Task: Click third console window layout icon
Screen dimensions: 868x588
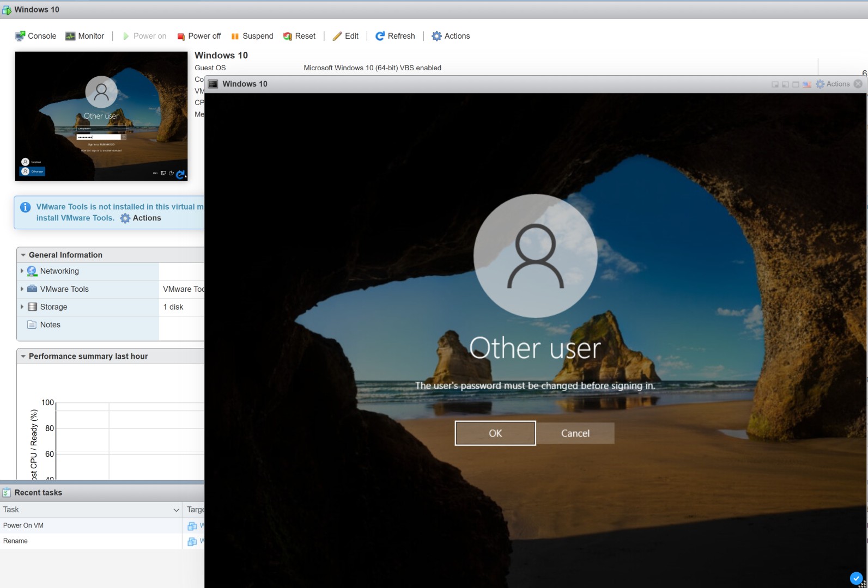Action: click(796, 84)
